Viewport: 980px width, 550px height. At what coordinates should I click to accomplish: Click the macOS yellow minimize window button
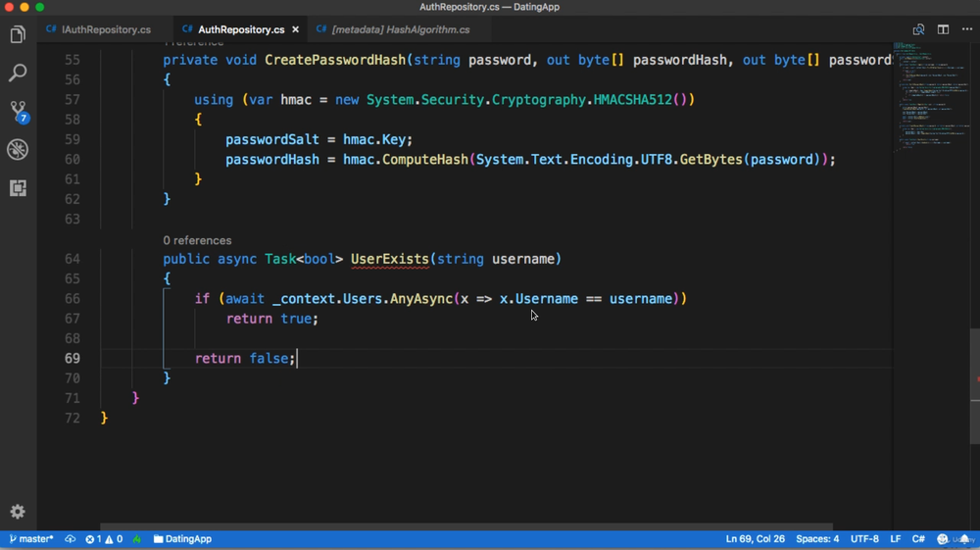click(24, 7)
